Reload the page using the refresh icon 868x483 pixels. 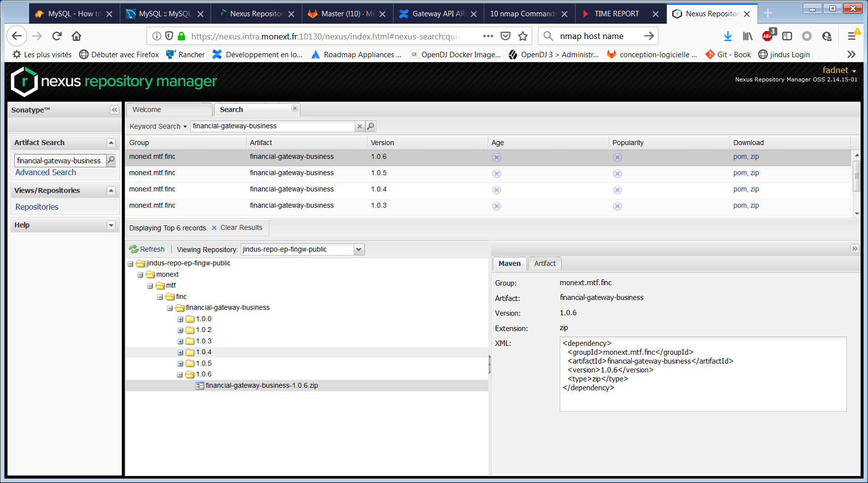(57, 36)
